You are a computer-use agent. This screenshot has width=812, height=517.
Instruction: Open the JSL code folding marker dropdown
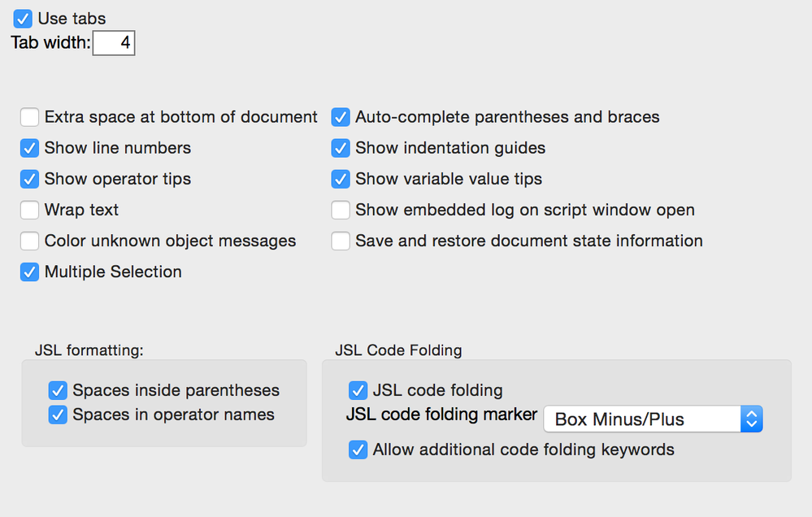point(653,419)
